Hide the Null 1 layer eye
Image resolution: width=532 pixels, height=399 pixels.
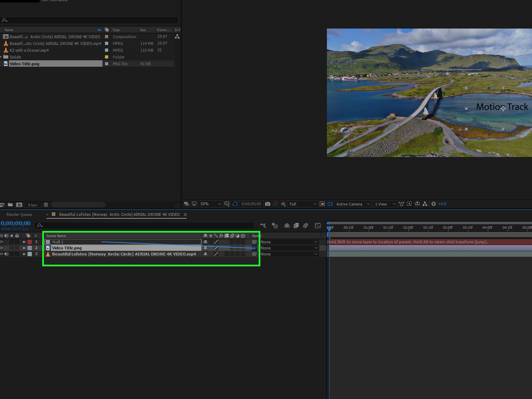(2, 242)
